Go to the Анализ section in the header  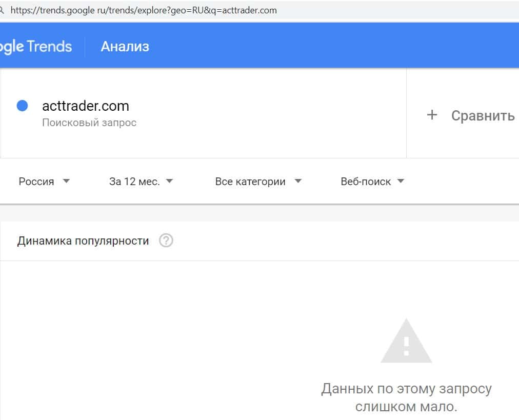(125, 47)
